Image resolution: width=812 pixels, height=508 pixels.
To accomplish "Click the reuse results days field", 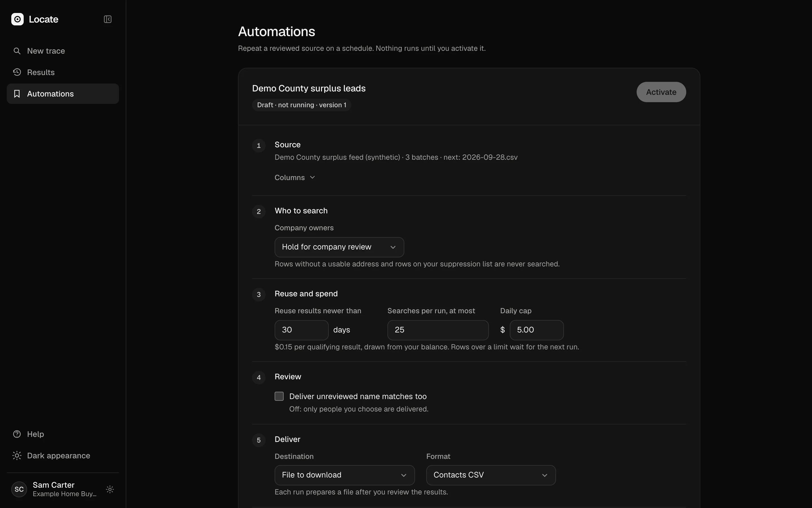I will [301, 330].
